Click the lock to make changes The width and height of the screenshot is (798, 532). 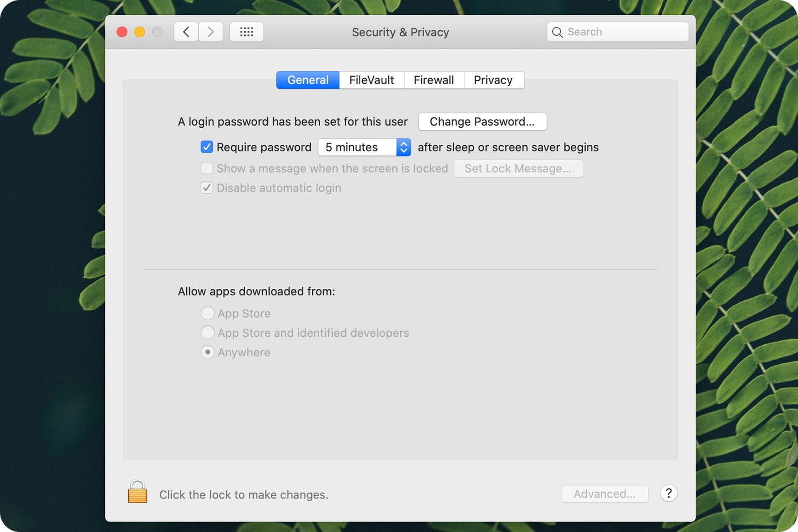137,492
